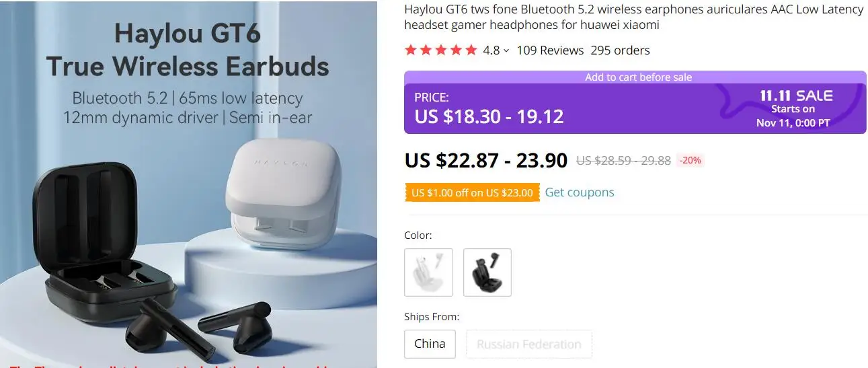Click the fifth rating star

tap(471, 50)
